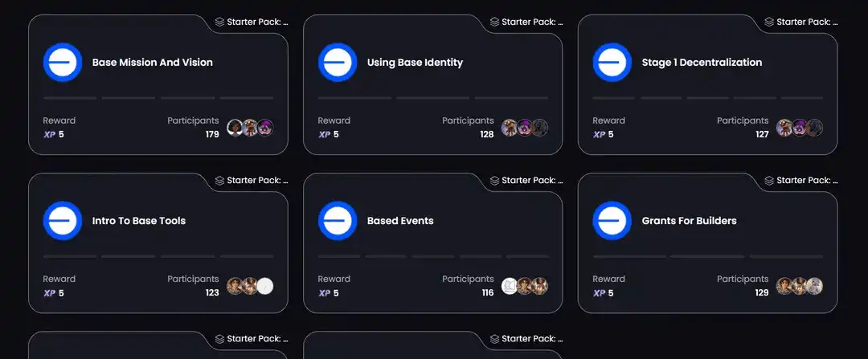
Task: Click participant avatars on Base Mission And Vision card
Action: (x=250, y=128)
